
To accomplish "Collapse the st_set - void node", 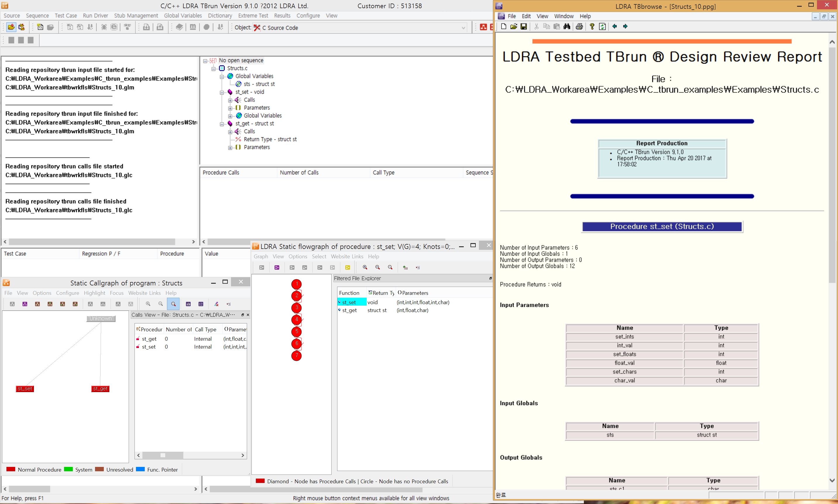I will click(x=222, y=92).
